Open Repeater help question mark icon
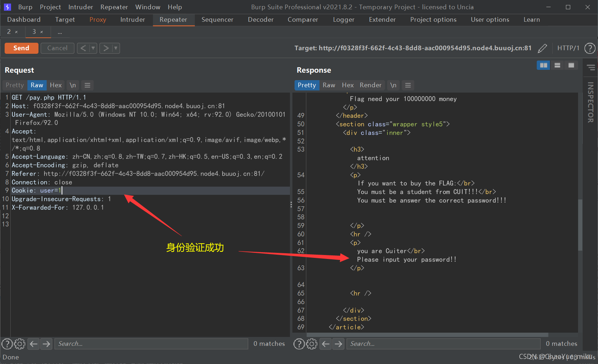Image resolution: width=598 pixels, height=364 pixels. pyautogui.click(x=590, y=48)
